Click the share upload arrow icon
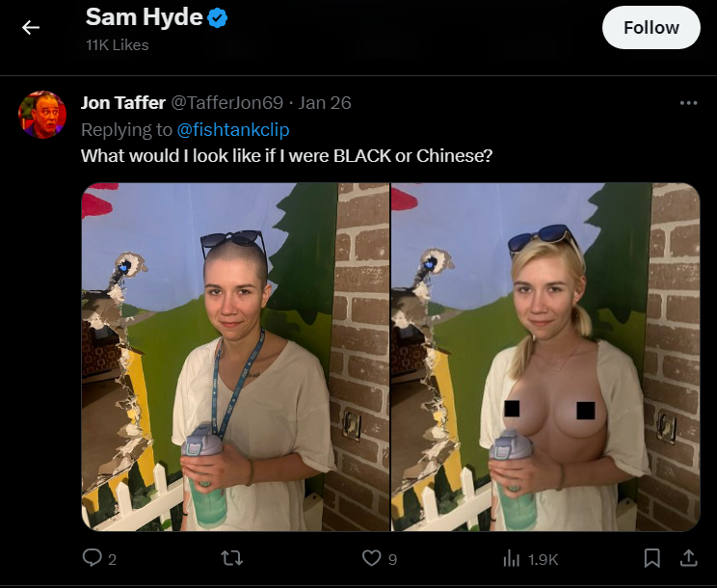The width and height of the screenshot is (717, 588). (x=688, y=558)
